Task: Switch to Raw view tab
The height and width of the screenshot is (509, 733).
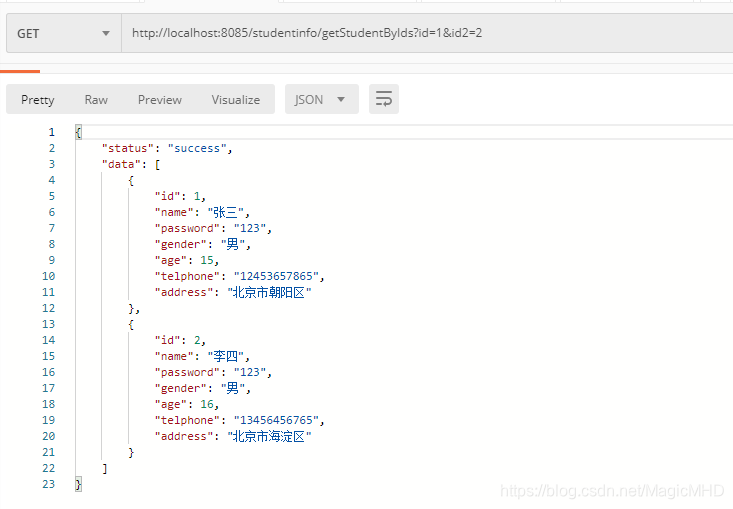Action: [x=96, y=100]
